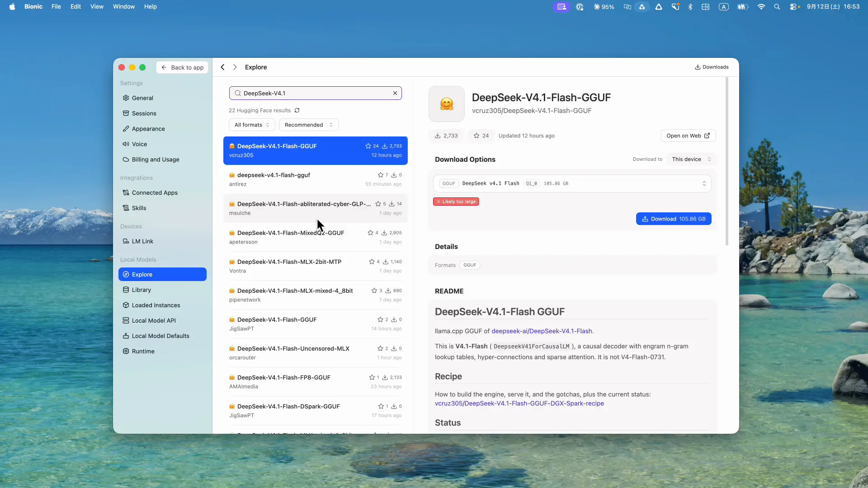Screen dimensions: 868x488
Task: Open the Apple menu
Action: coord(12,7)
